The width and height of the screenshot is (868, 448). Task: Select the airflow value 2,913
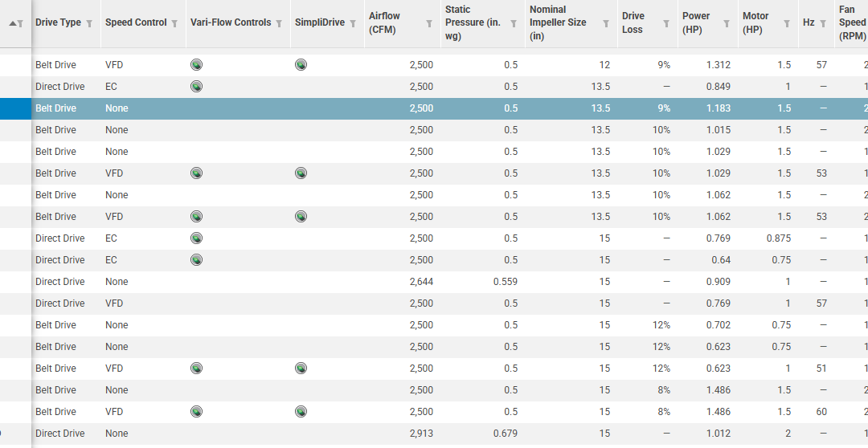[x=421, y=433]
